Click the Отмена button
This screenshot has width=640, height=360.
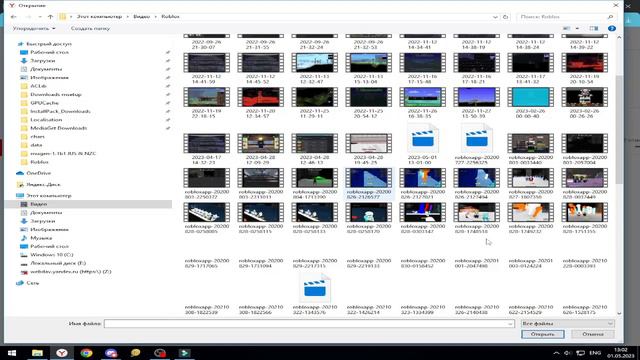click(593, 334)
